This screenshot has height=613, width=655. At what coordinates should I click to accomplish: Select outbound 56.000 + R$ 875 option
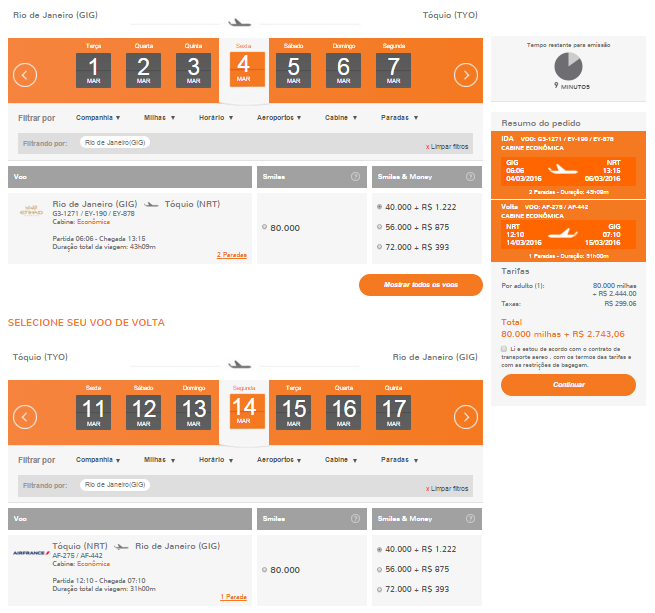pyautogui.click(x=379, y=227)
